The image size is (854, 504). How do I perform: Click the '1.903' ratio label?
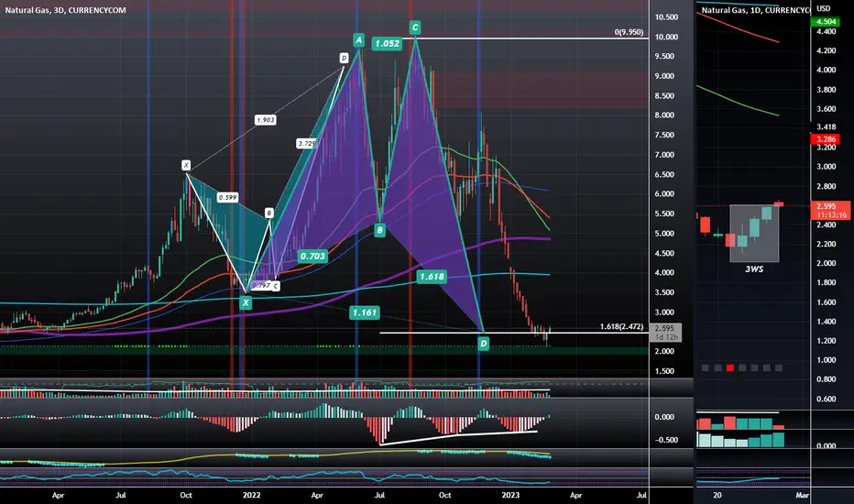(265, 120)
